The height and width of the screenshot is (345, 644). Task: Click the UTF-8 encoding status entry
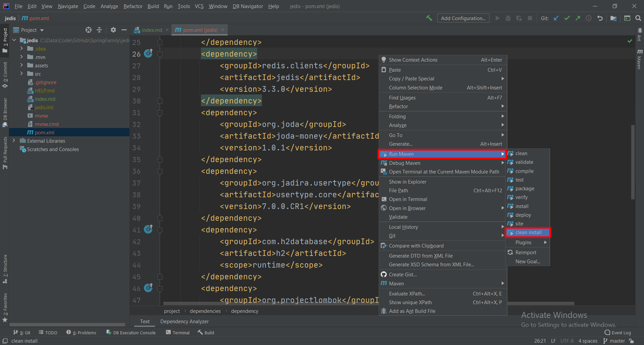coord(567,341)
